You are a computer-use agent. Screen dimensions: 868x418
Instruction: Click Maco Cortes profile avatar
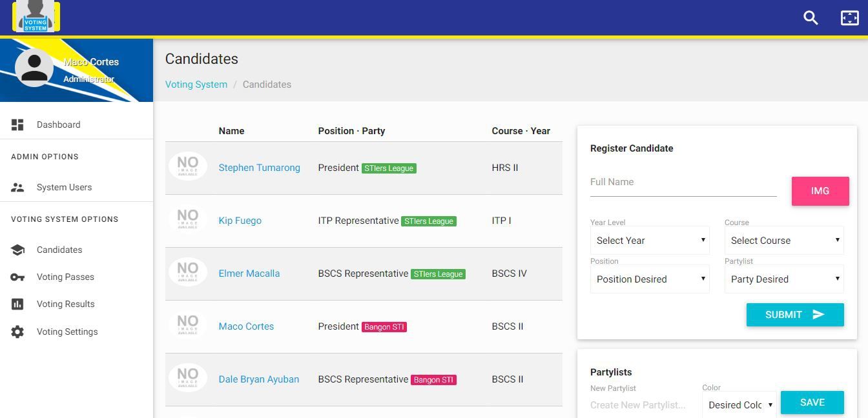[34, 67]
